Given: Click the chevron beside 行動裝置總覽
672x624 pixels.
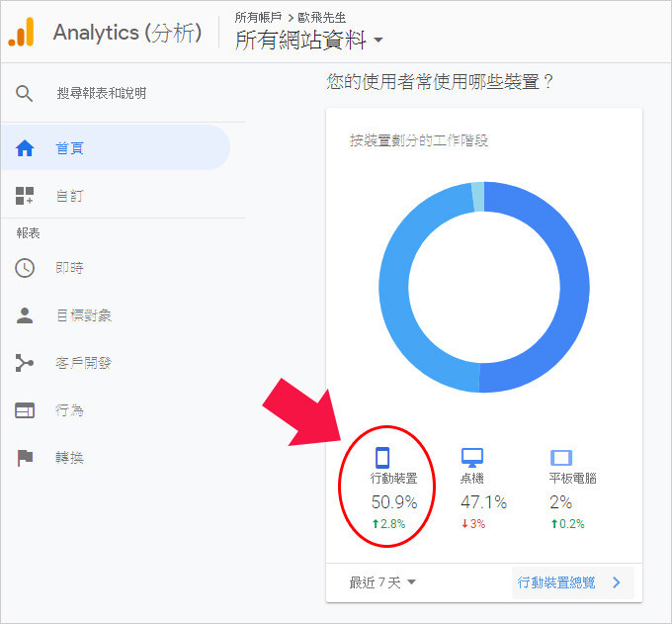Looking at the screenshot, I should pyautogui.click(x=617, y=582).
